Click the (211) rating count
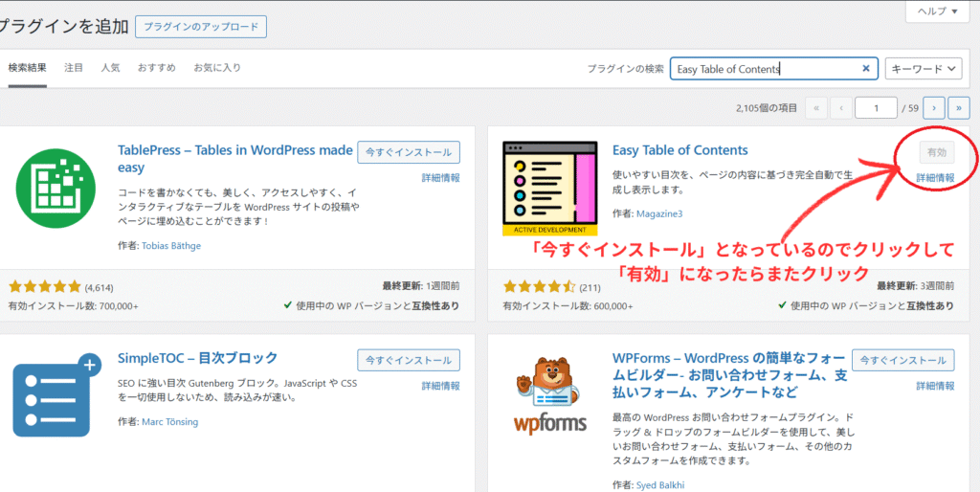 coord(590,287)
